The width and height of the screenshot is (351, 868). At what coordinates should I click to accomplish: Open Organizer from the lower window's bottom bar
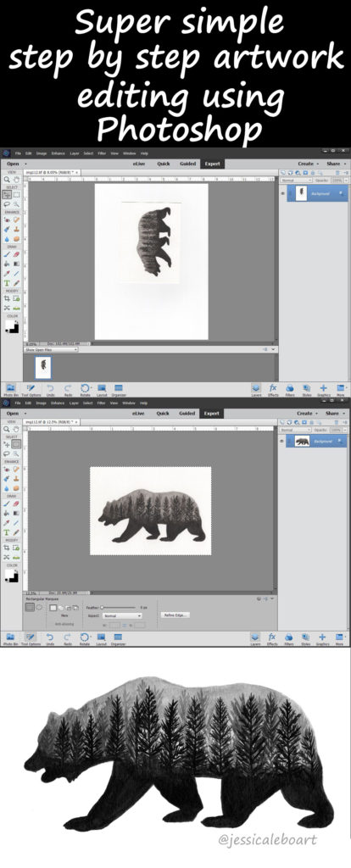(x=119, y=639)
